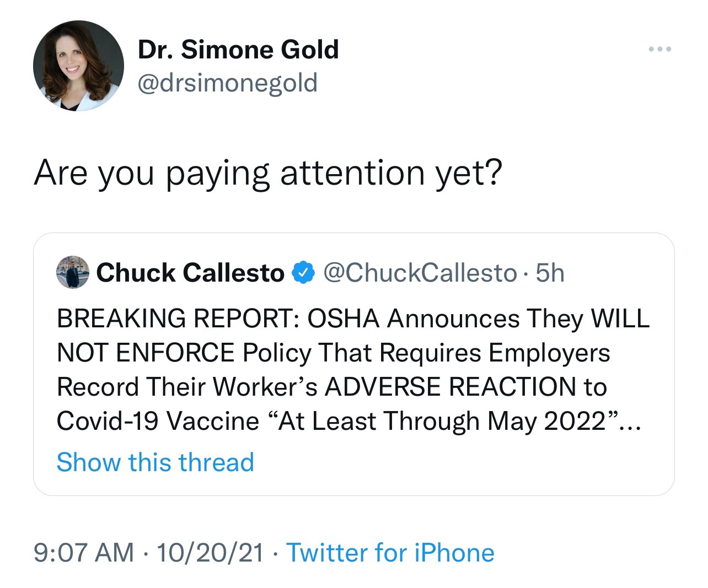708x588 pixels.
Task: Click the blue verified badge next to Chuck Callesto
Action: pyautogui.click(x=303, y=272)
